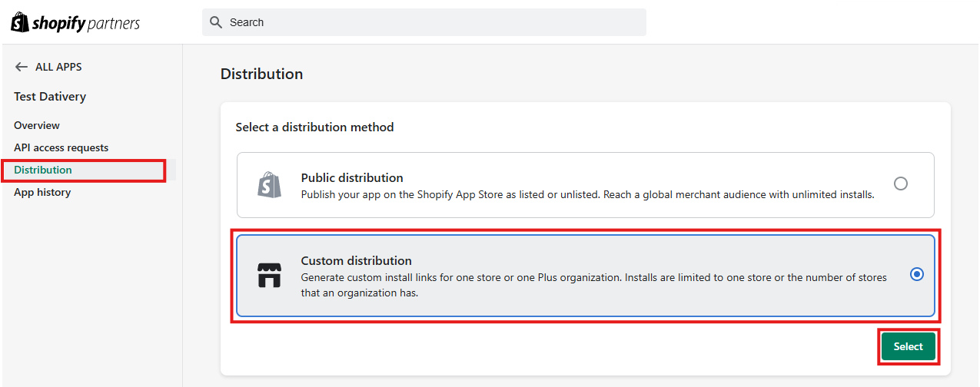Click the storefront icon for Custom distribution

[x=269, y=275]
